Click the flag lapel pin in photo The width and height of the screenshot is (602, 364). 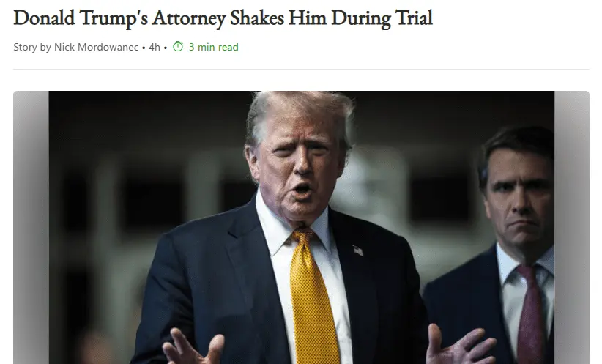click(358, 250)
